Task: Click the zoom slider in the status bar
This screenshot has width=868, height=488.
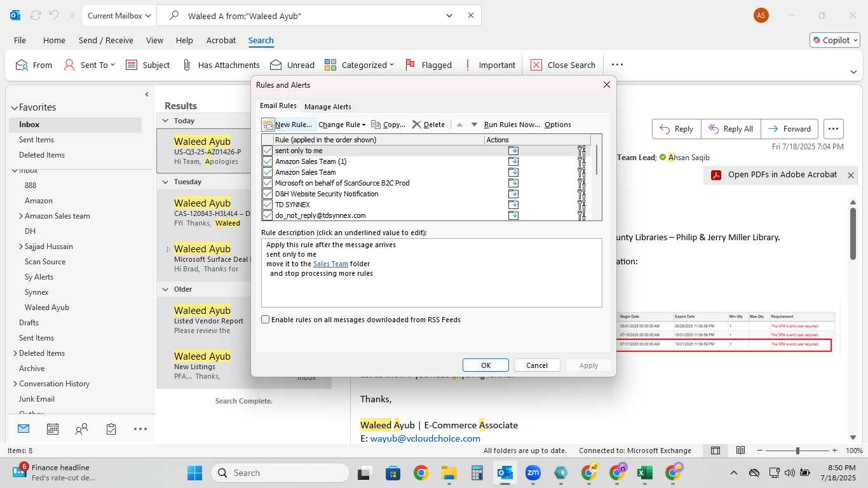Action: point(797,451)
